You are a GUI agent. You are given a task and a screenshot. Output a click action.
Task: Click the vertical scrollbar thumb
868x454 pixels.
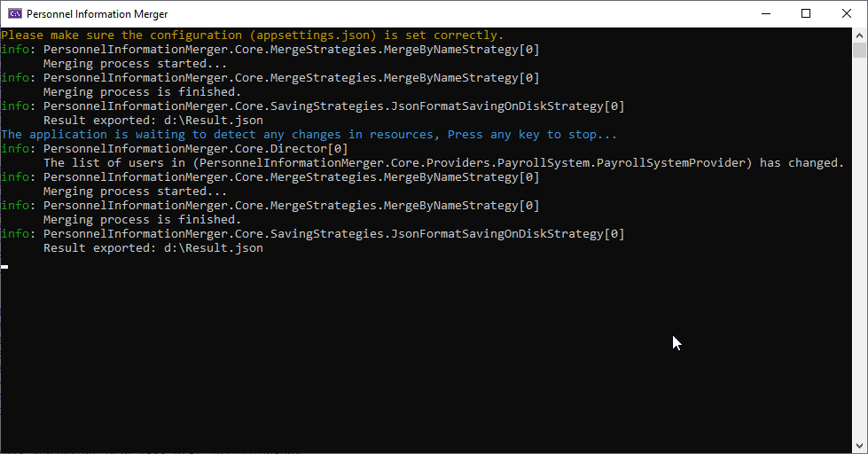click(859, 50)
